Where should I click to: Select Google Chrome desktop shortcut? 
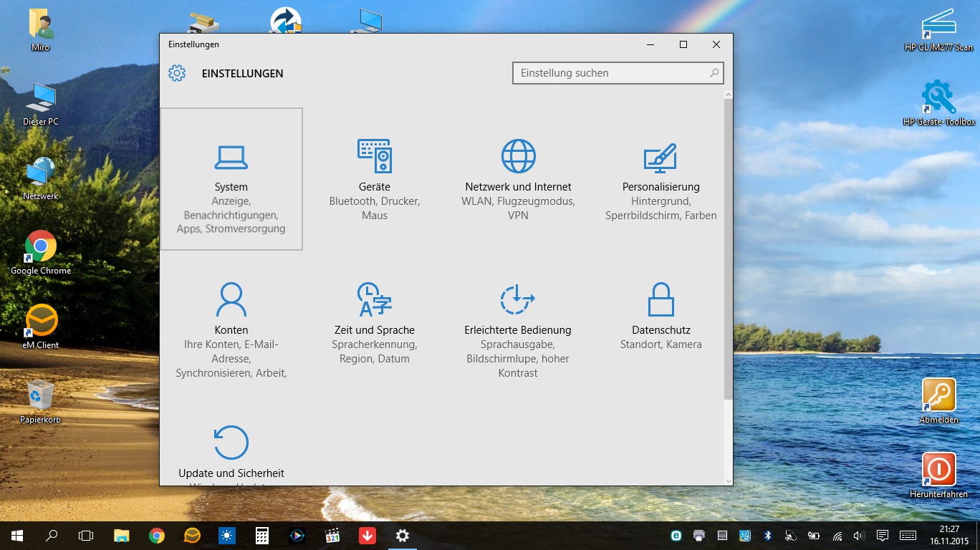(41, 254)
